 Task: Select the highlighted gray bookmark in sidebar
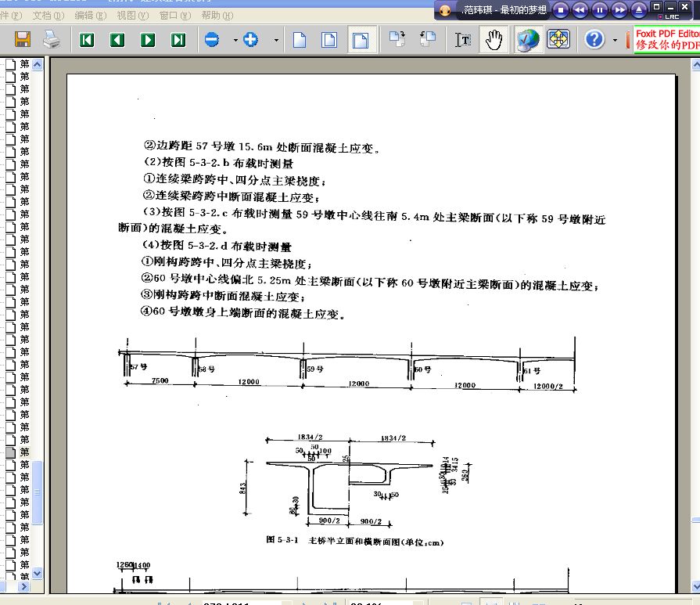tap(18, 452)
